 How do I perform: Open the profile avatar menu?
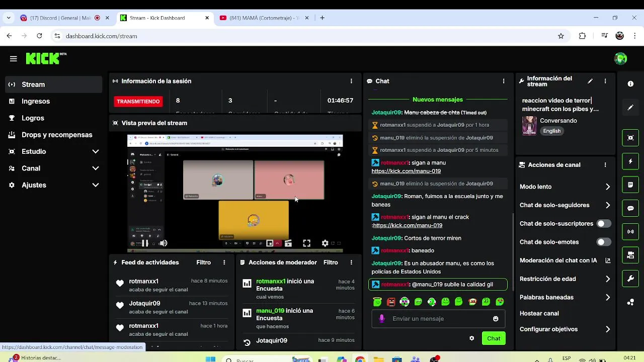tap(621, 58)
